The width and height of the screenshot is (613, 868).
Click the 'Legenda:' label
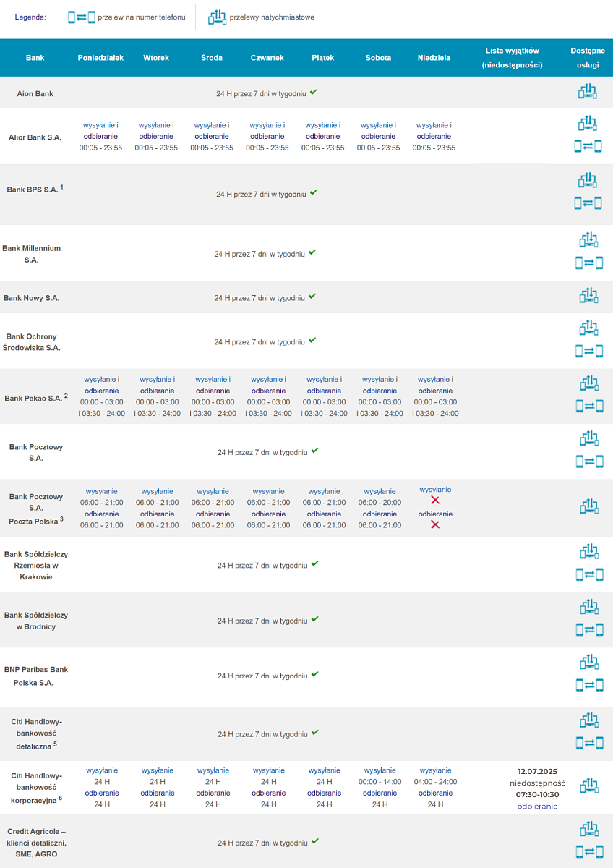30,17
